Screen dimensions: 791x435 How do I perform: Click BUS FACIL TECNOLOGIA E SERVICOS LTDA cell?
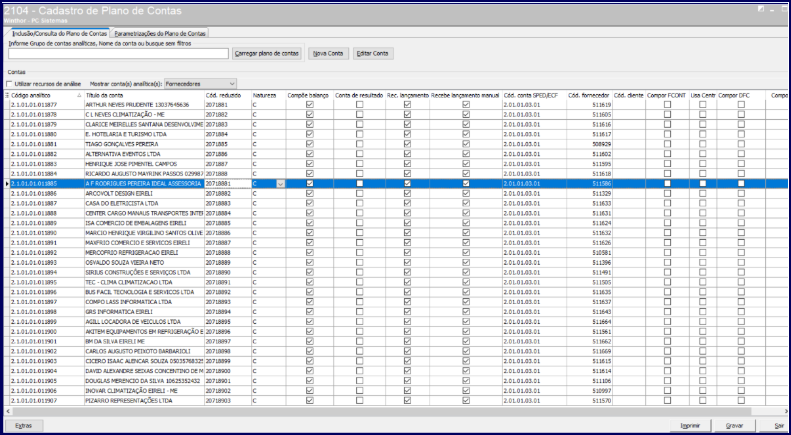point(144,292)
